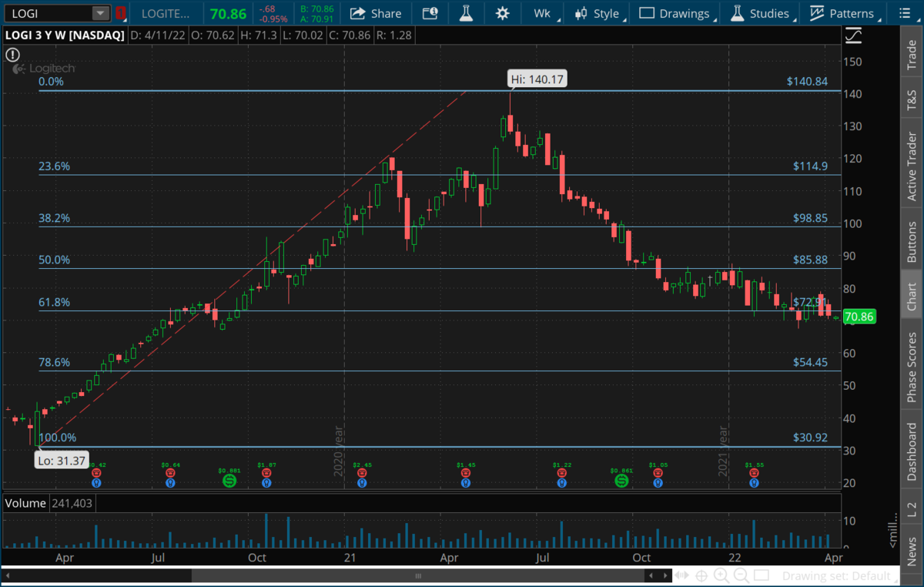Open the Share menu

(375, 13)
